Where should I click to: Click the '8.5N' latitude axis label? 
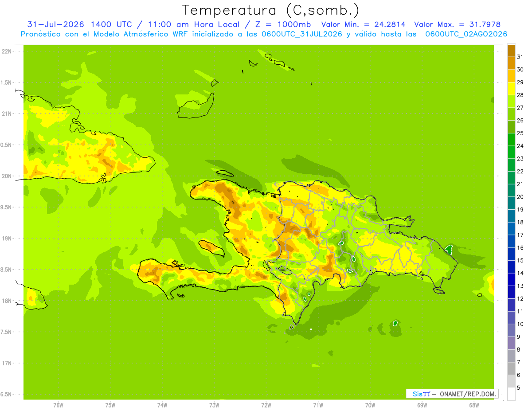coord(7,270)
